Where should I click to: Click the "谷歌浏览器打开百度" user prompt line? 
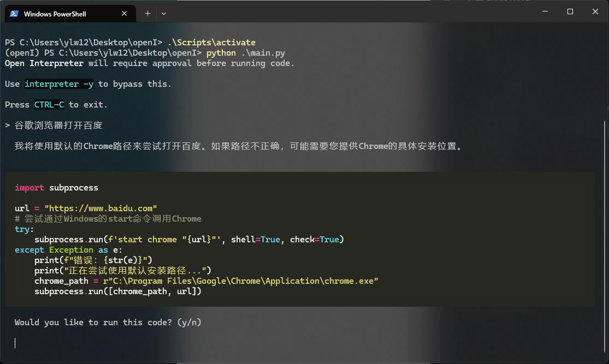[58, 126]
